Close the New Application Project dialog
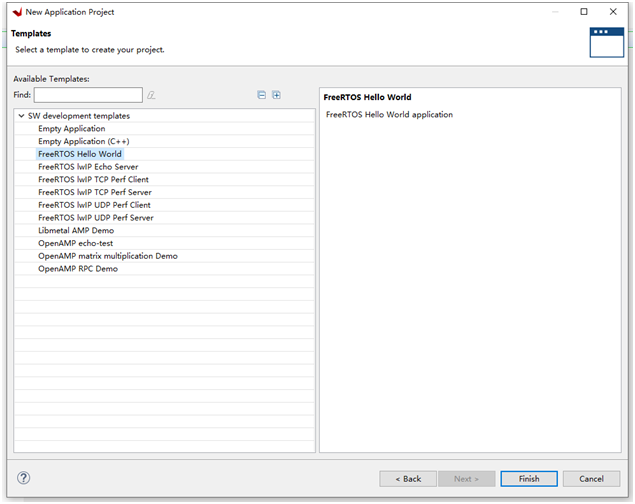 613,12
